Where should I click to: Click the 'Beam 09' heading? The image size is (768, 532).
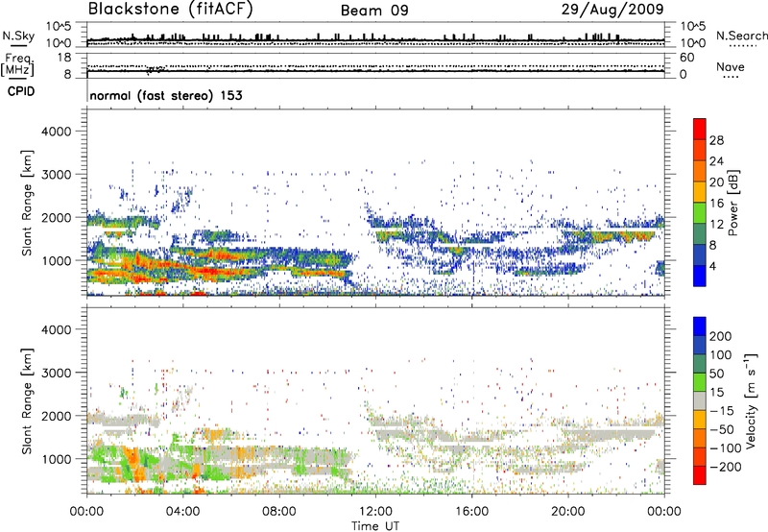pyautogui.click(x=374, y=11)
